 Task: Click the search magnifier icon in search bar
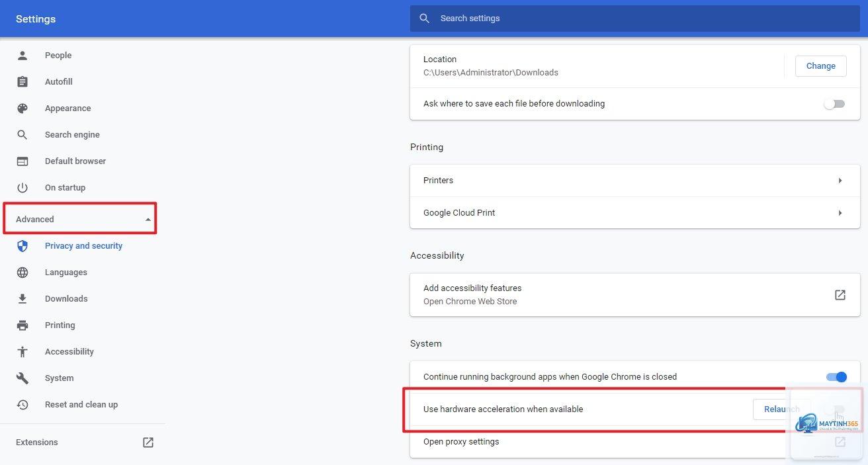425,19
